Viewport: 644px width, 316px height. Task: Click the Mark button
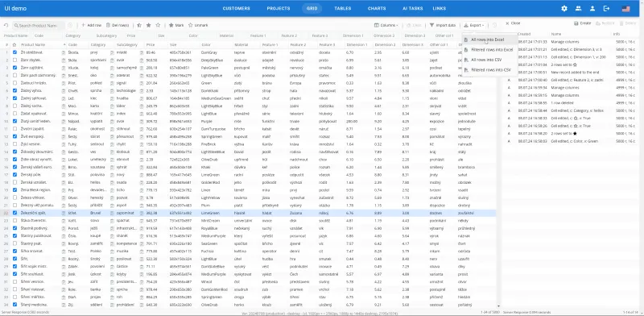pos(176,25)
